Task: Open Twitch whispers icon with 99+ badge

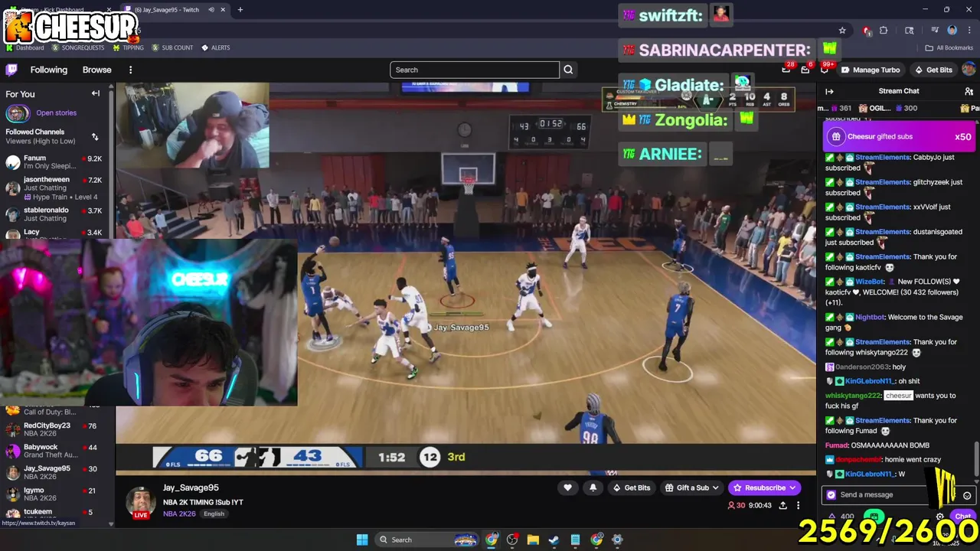Action: click(x=825, y=70)
